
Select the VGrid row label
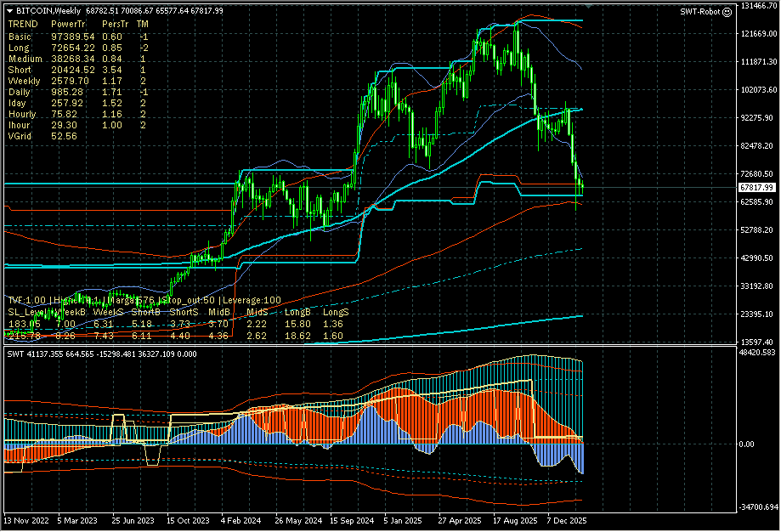20,136
